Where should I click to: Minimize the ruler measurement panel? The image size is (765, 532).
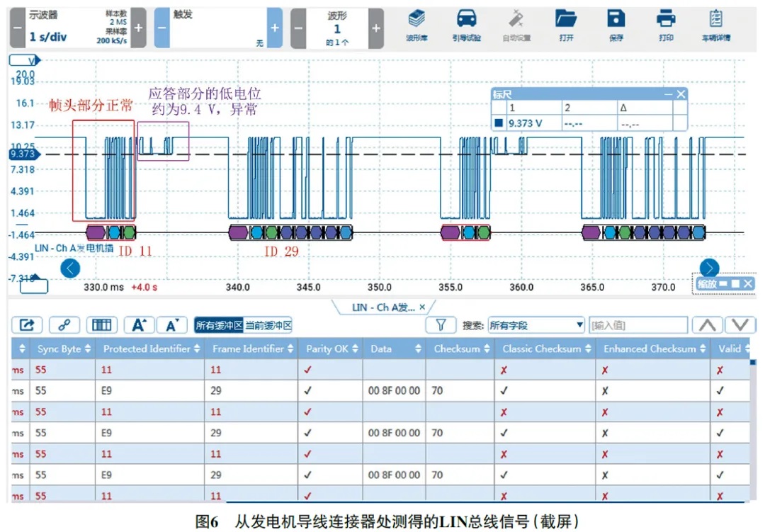669,94
